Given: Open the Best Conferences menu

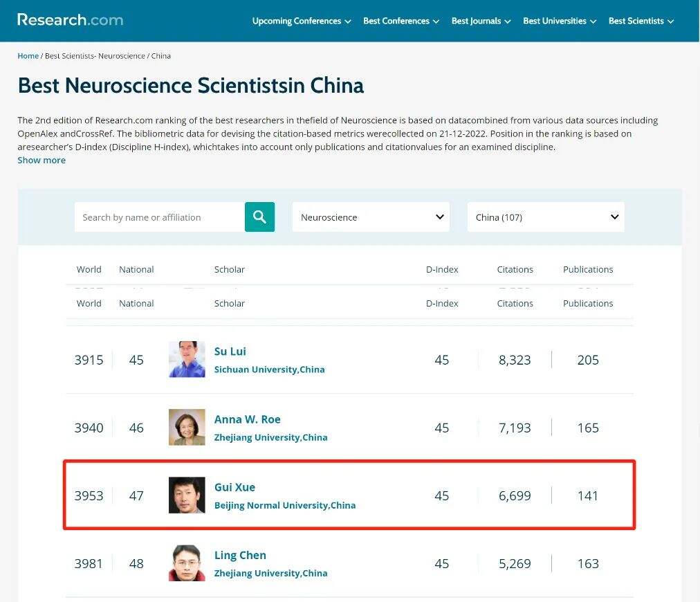Looking at the screenshot, I should [x=401, y=21].
